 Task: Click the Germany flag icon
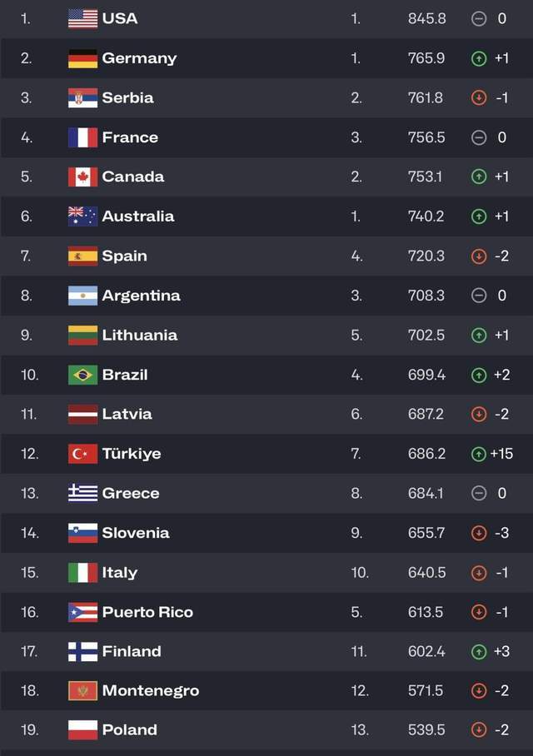(x=82, y=58)
